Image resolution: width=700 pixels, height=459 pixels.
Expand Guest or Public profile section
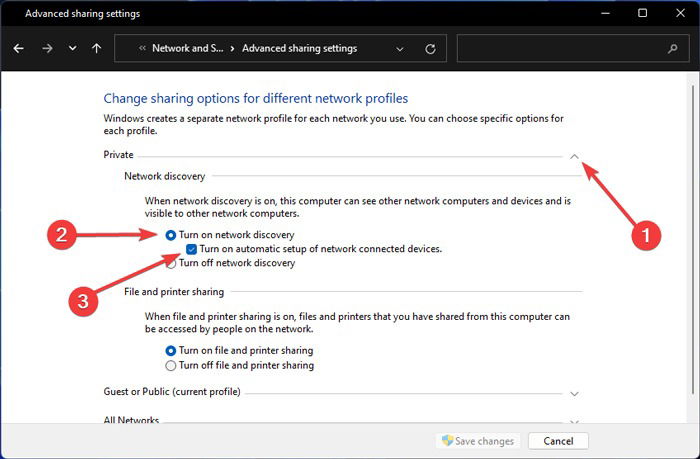point(575,394)
